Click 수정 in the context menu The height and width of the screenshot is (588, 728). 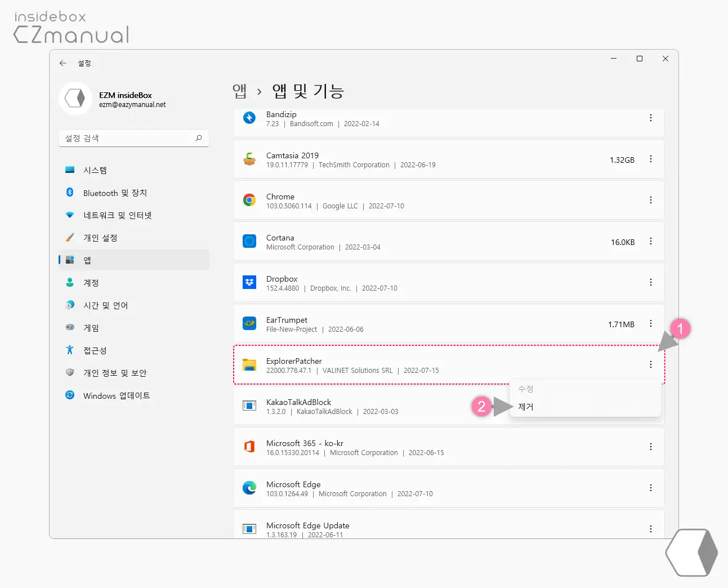point(526,389)
